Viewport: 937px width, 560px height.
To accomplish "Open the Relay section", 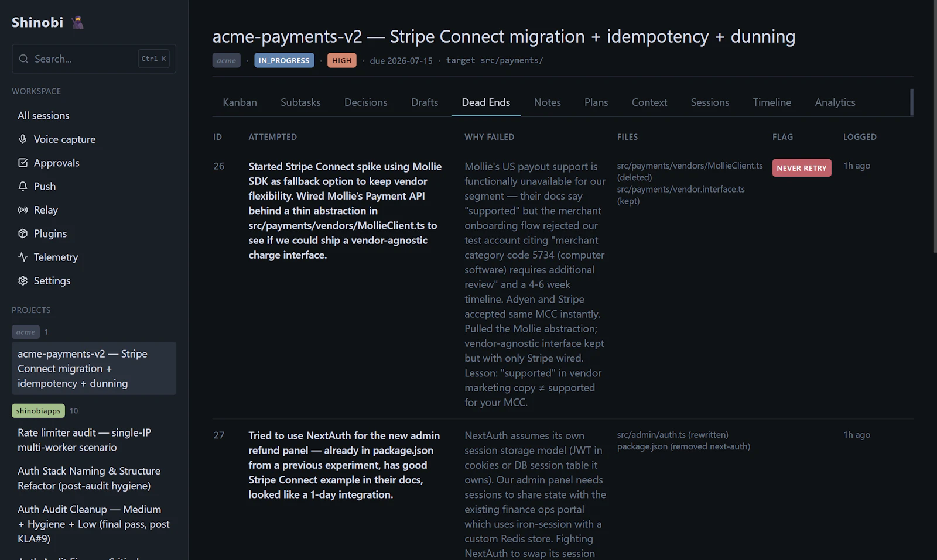I will pos(94,209).
